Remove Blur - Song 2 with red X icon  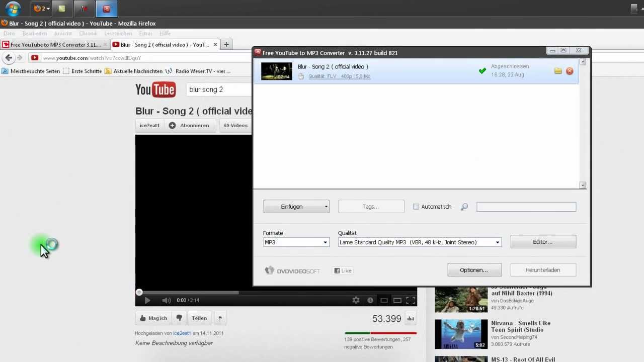click(570, 71)
